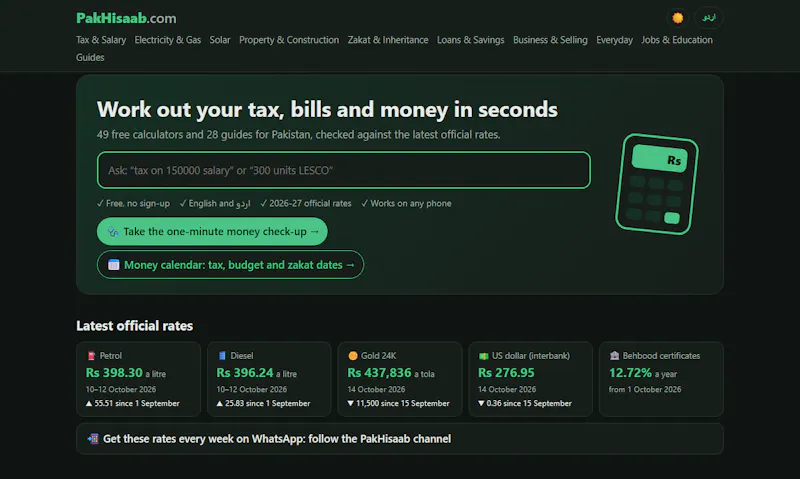Open Guides menu item

click(90, 58)
